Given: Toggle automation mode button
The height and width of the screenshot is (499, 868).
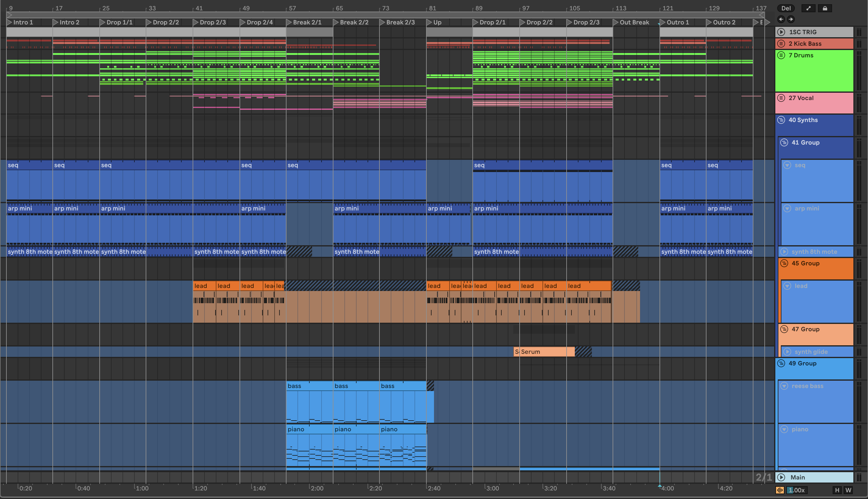Looking at the screenshot, I should 808,8.
